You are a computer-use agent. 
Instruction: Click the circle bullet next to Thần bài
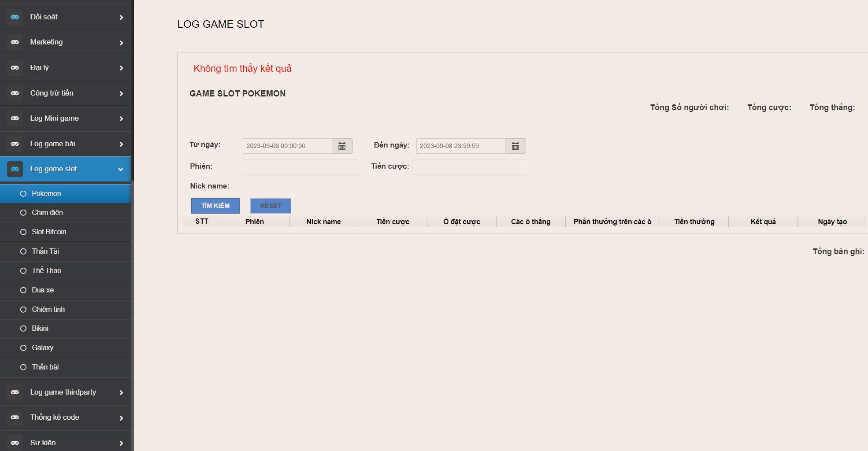coord(23,367)
